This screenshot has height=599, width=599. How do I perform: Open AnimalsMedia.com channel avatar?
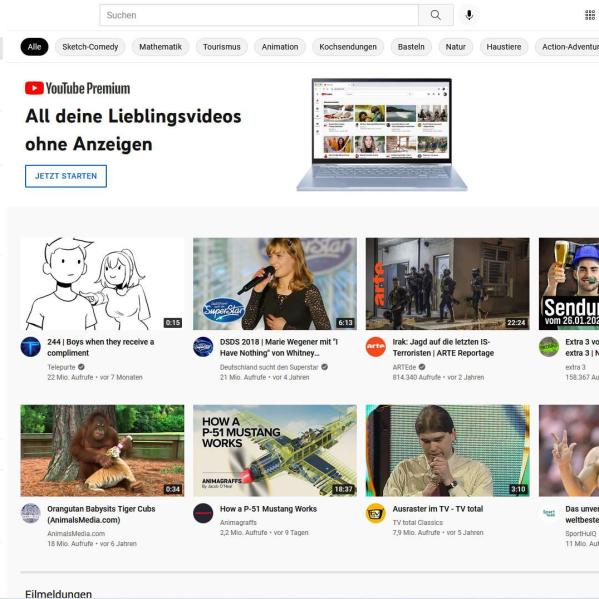pos(31,513)
